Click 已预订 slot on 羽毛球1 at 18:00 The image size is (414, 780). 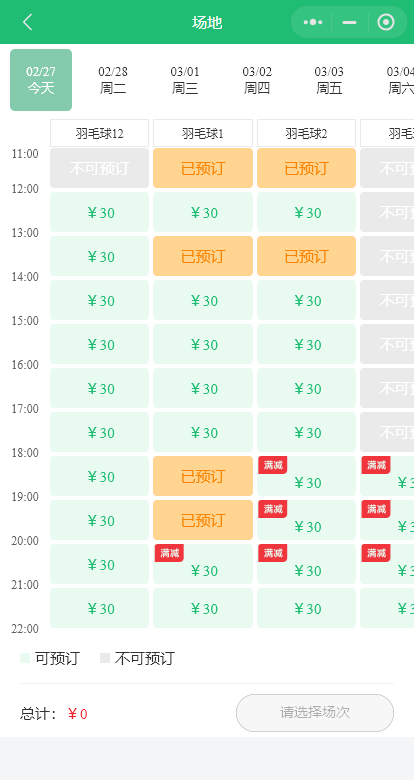(203, 476)
